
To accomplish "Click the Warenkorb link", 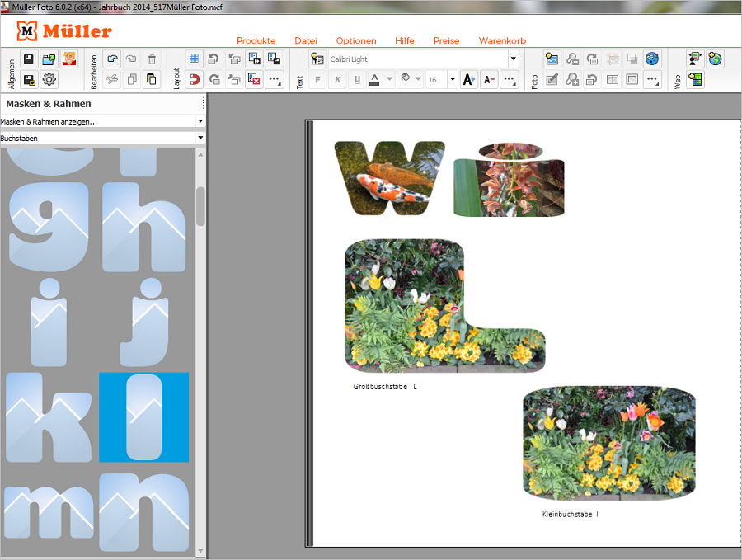I will tap(502, 40).
